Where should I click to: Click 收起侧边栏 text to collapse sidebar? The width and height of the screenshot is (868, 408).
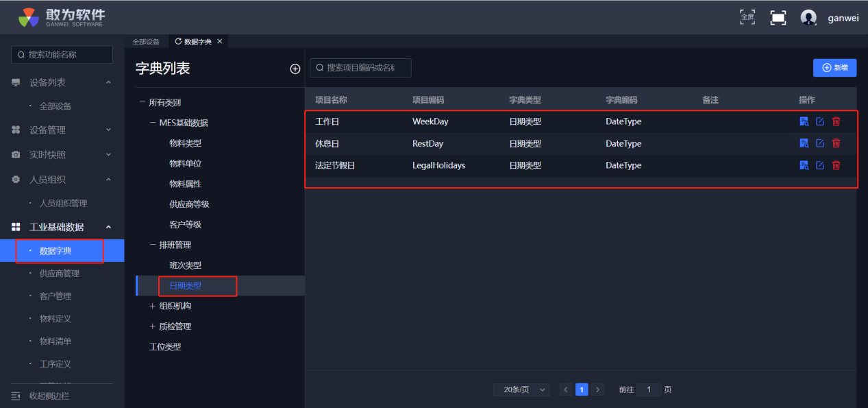[49, 396]
